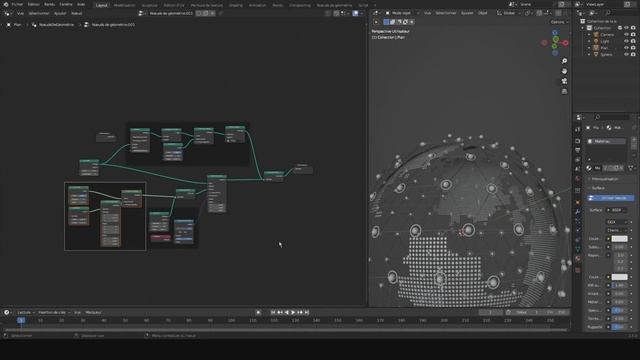This screenshot has height=360, width=640.
Task: Select the viewport selection box tool icon
Action: (x=386, y=22)
